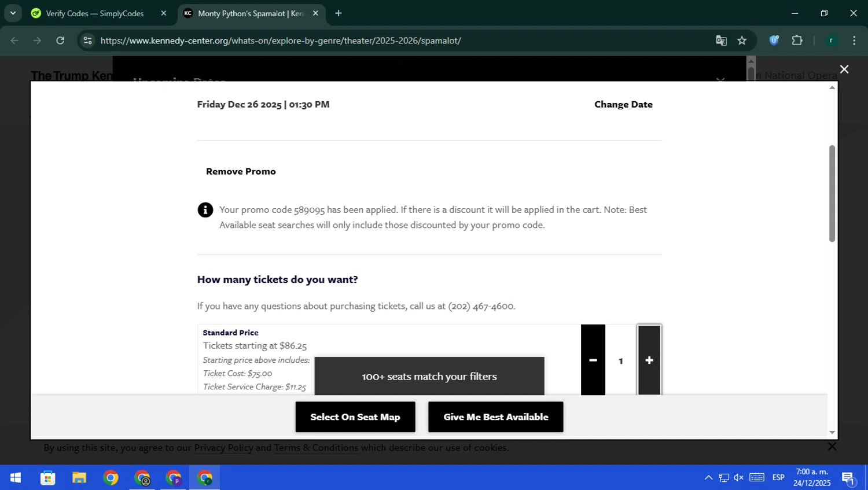
Task: Expand the tab search dropdown
Action: (13, 13)
